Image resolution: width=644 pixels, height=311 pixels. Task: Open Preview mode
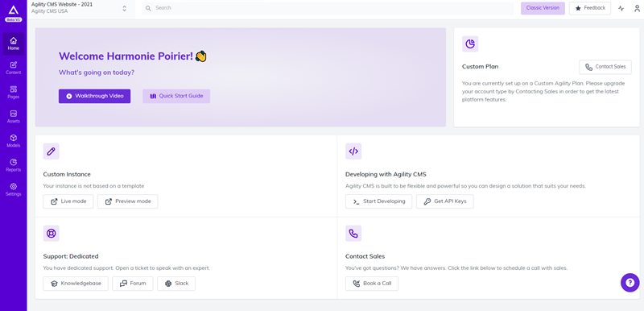[128, 201]
